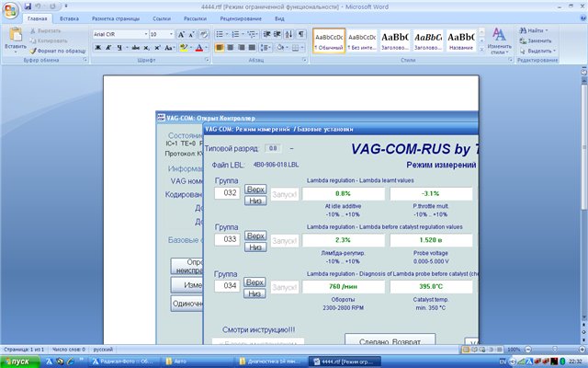The height and width of the screenshot is (368, 588).
Task: Undo the last action in Quick Access
Action: [x=38, y=6]
